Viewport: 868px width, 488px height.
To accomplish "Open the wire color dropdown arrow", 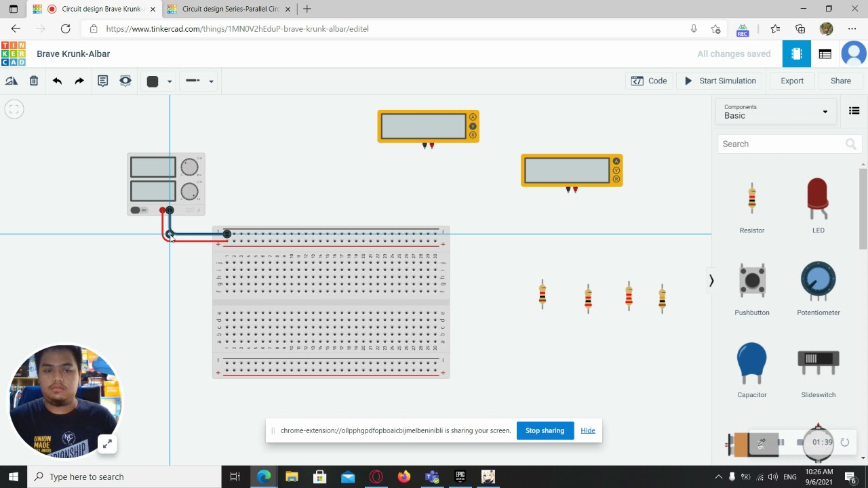I will [170, 81].
